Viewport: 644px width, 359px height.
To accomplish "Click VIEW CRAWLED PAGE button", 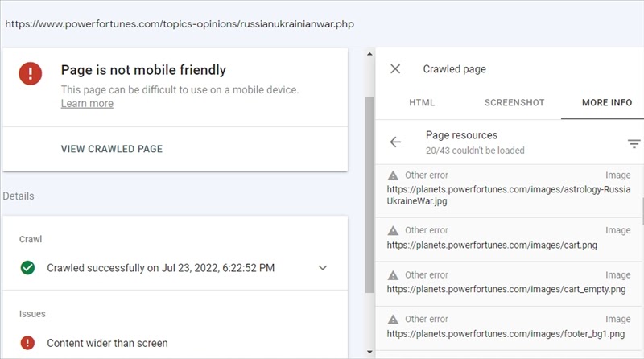I will [x=112, y=149].
